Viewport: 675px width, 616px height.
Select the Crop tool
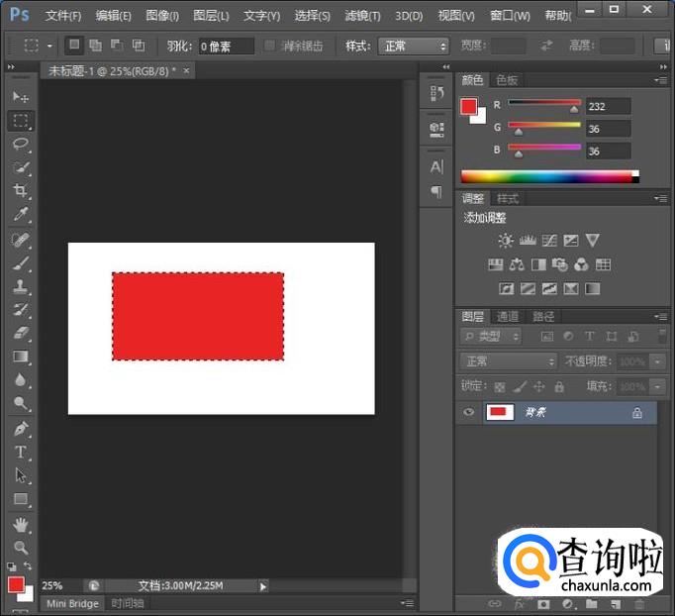tap(20, 191)
